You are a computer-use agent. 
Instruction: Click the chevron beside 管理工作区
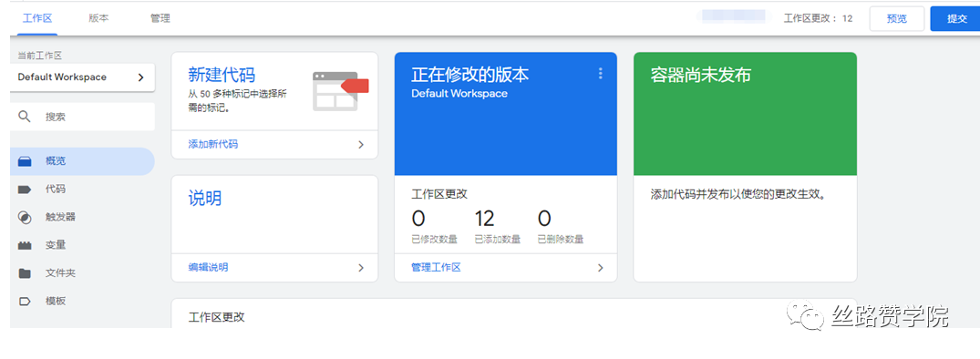[x=601, y=267]
